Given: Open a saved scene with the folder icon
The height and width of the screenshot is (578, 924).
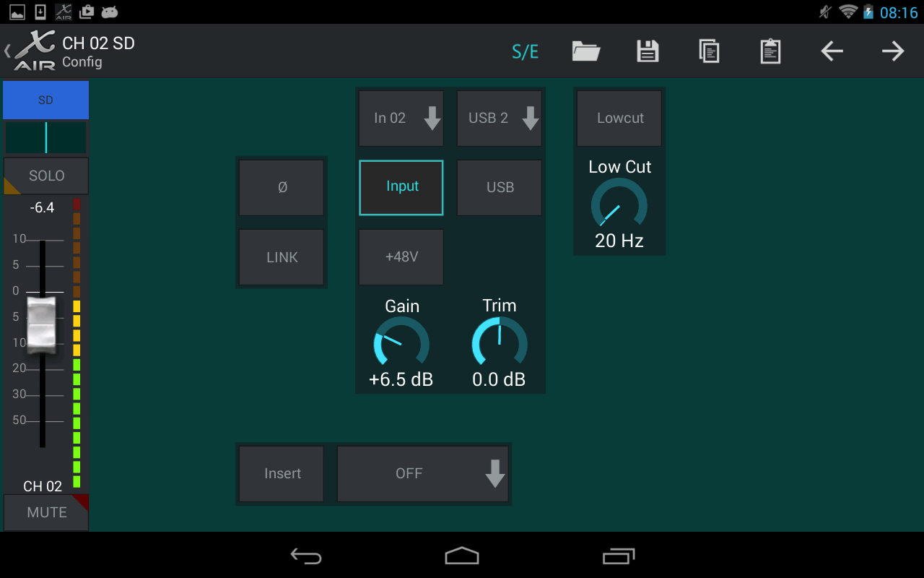Looking at the screenshot, I should coord(585,51).
